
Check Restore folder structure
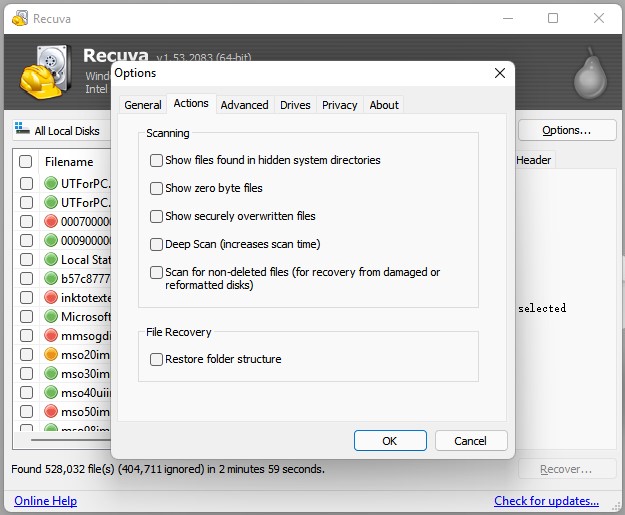pyautogui.click(x=156, y=359)
